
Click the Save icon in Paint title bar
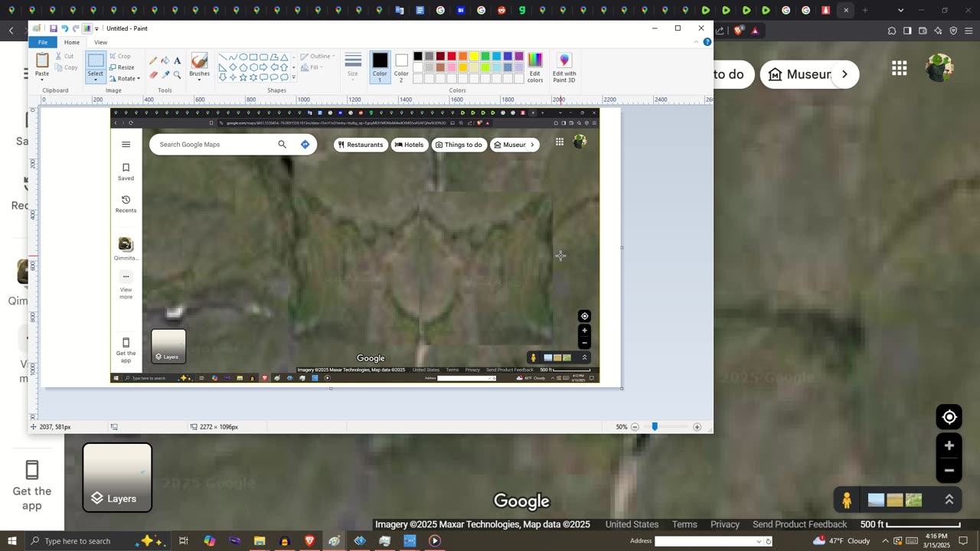pyautogui.click(x=53, y=28)
